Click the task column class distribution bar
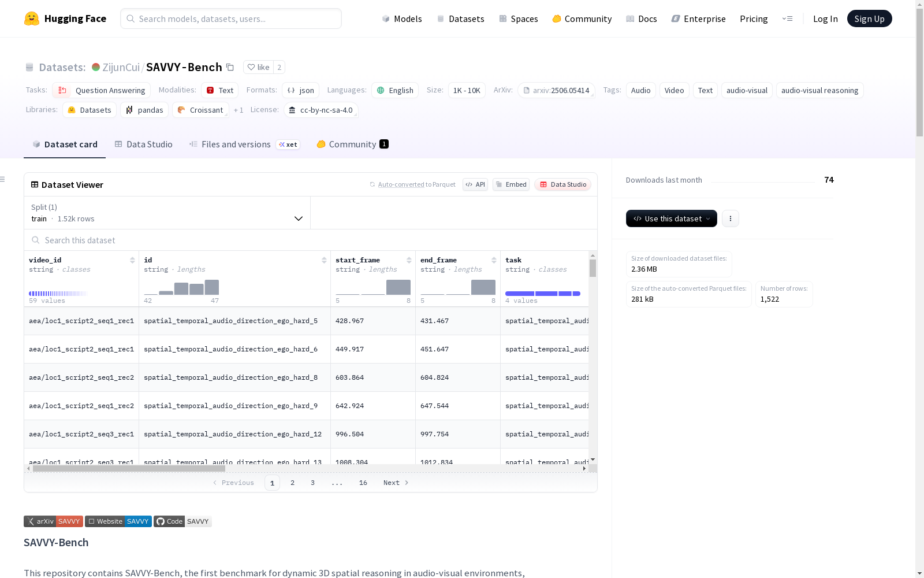 click(543, 294)
